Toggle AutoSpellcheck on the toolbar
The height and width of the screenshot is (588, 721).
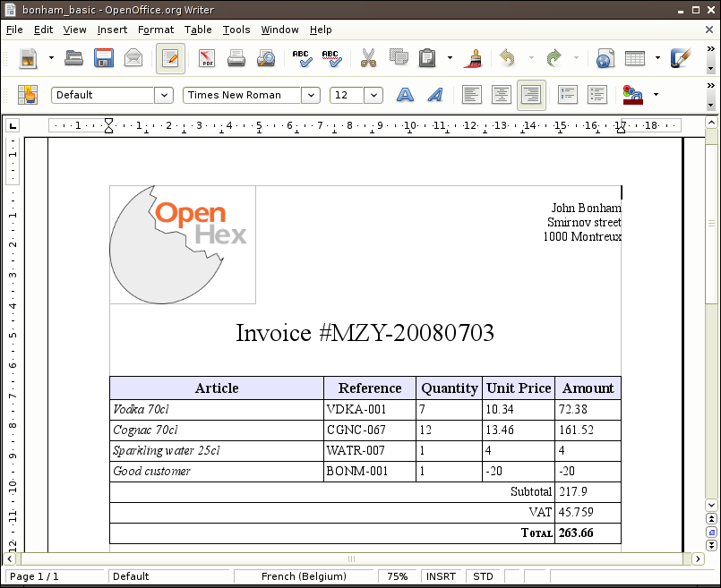click(x=331, y=59)
